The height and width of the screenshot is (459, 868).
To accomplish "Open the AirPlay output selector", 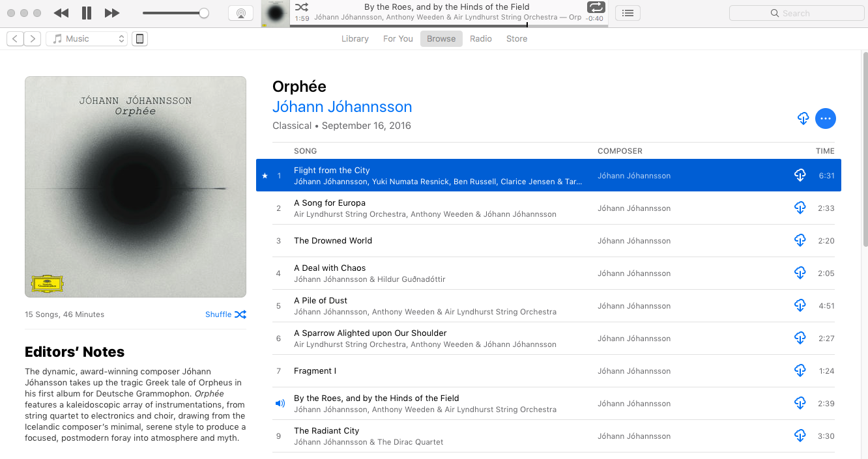I will coord(241,13).
